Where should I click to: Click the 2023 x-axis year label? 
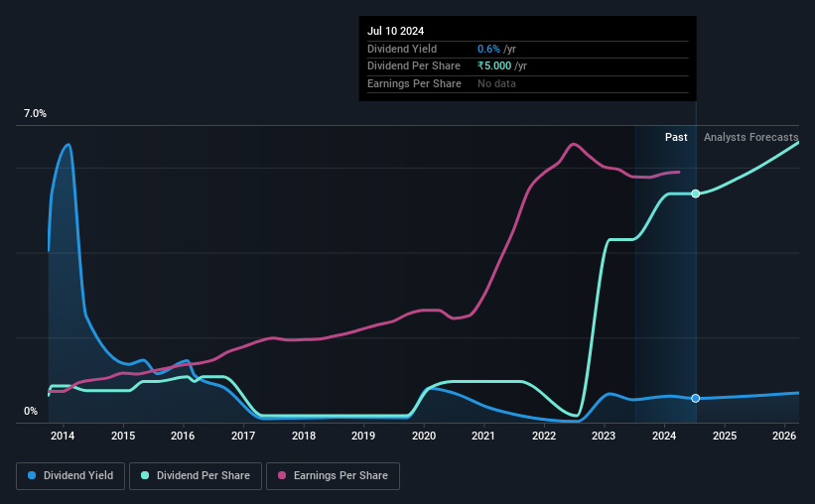pyautogui.click(x=604, y=436)
